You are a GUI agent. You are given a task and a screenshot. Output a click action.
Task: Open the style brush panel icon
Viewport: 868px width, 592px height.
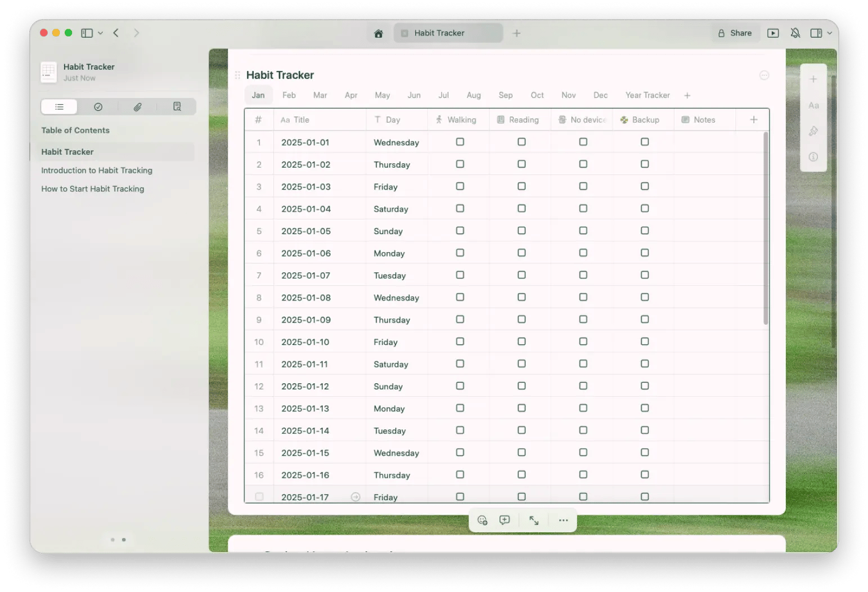click(x=813, y=131)
